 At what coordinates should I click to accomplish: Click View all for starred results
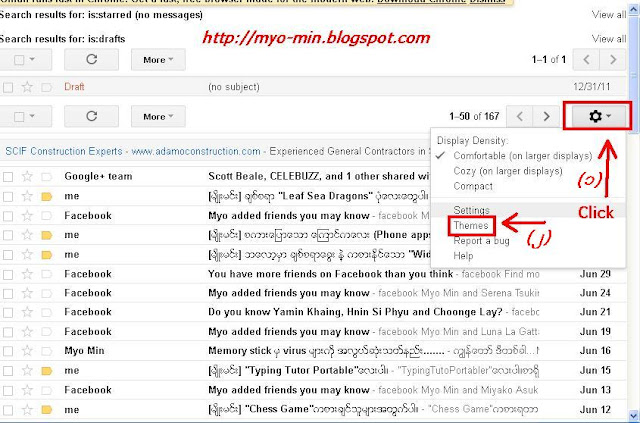[x=609, y=15]
